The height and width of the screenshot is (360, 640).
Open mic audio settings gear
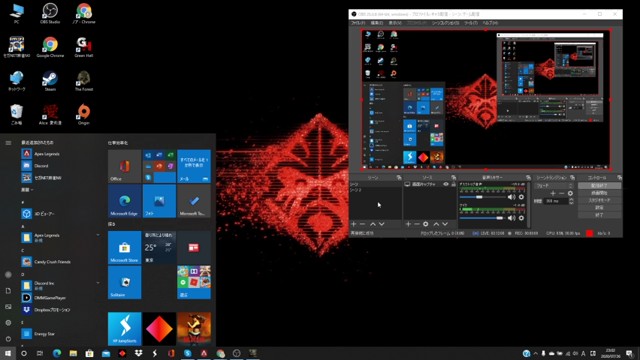click(x=521, y=218)
